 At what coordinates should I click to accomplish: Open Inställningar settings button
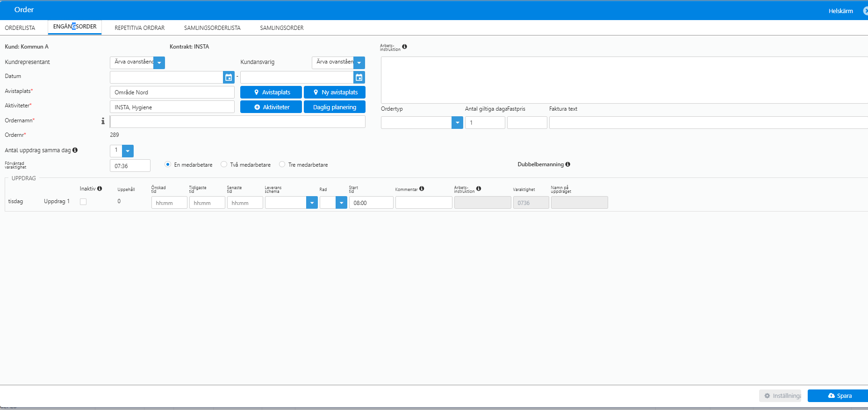(x=780, y=396)
